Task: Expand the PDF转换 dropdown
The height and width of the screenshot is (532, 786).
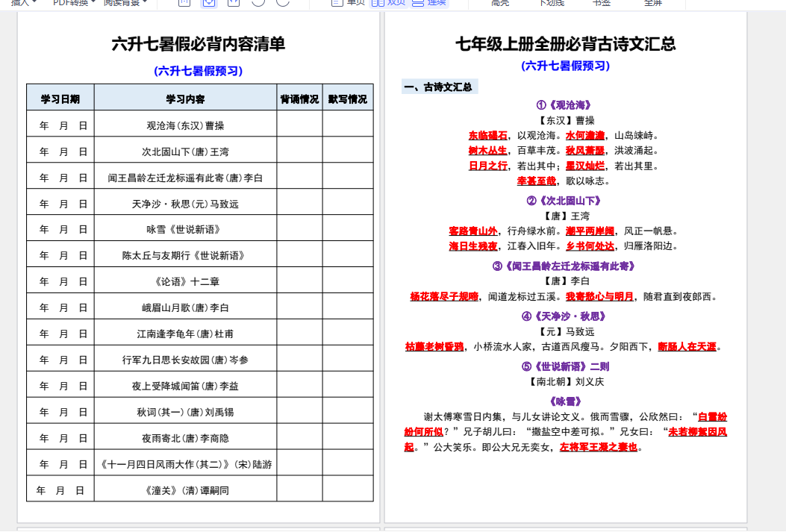Action: tap(74, 2)
